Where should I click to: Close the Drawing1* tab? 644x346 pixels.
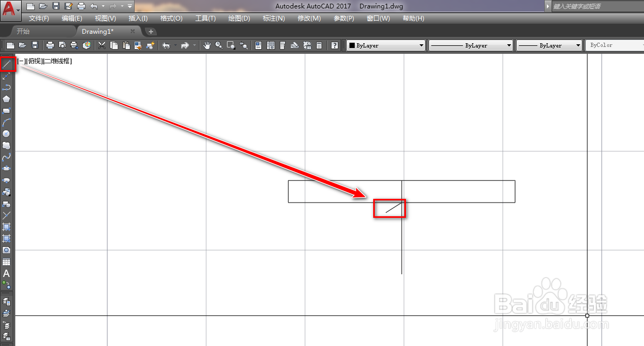[x=132, y=32]
